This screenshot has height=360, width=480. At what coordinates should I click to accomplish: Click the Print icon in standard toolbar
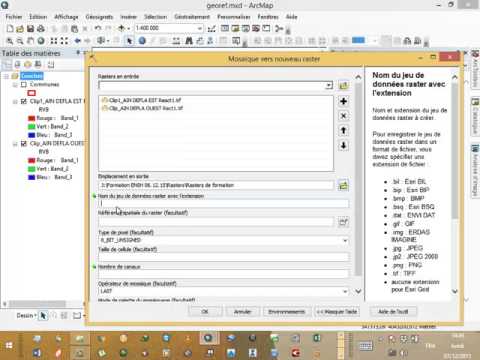(41, 29)
